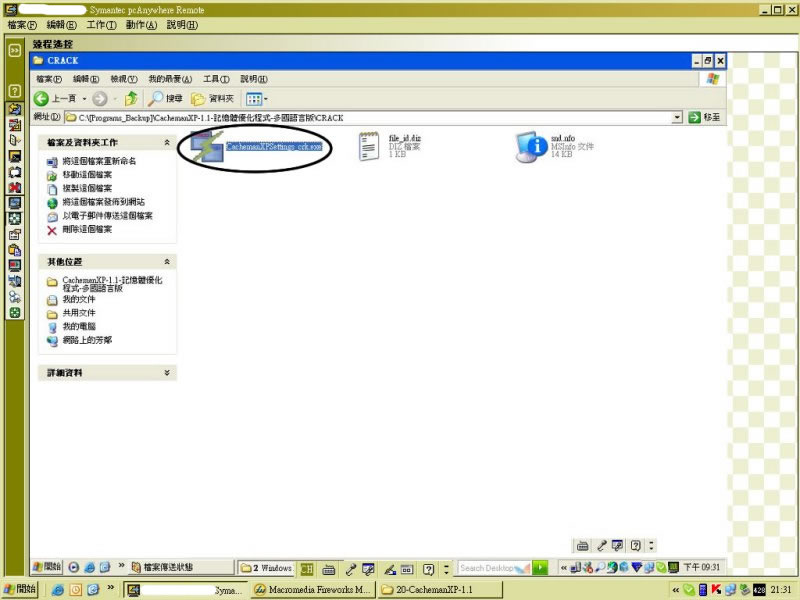800x600 pixels.
Task: Select CachemanXPSettings_crk.exe file
Action: tap(257, 147)
